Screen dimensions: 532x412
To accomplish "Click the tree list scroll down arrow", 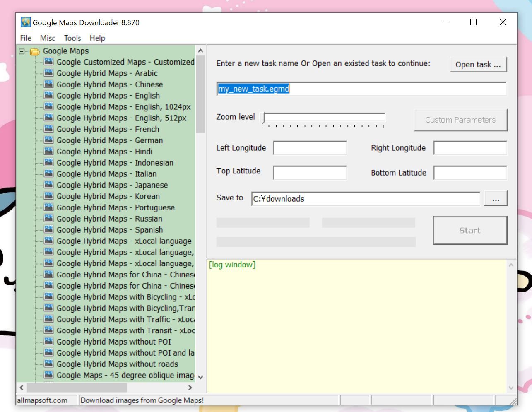I will [x=200, y=377].
